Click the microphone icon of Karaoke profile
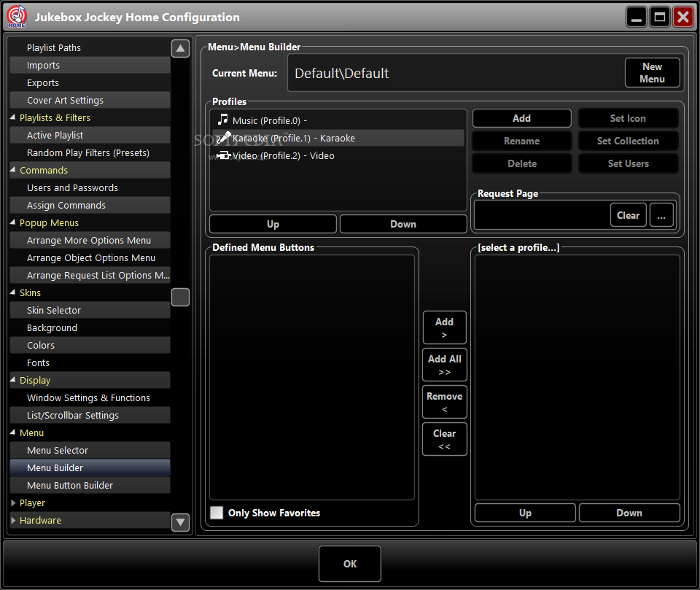This screenshot has height=590, width=700. [x=223, y=138]
